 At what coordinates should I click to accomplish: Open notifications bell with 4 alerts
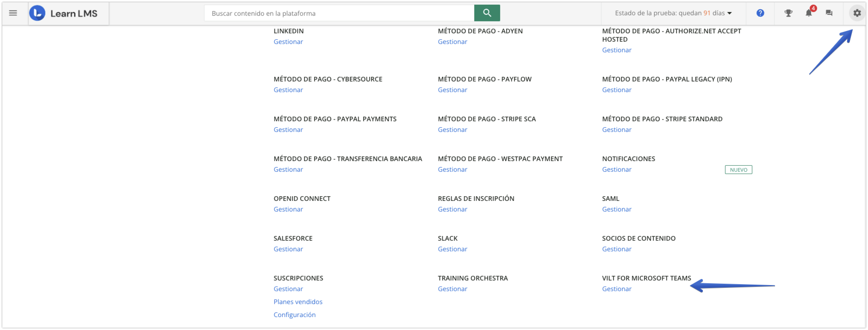(809, 13)
